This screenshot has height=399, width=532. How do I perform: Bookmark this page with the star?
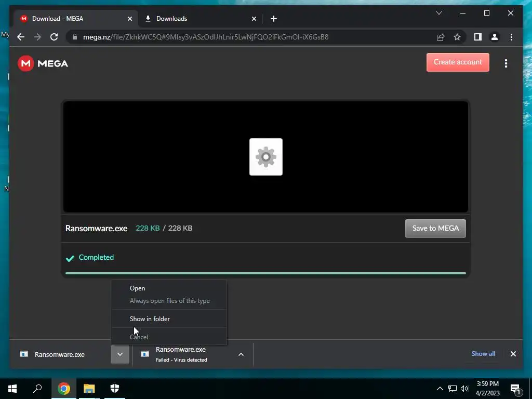click(457, 37)
